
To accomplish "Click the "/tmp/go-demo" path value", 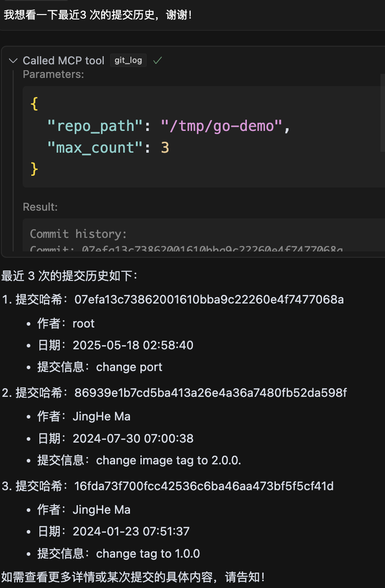I will pos(222,125).
